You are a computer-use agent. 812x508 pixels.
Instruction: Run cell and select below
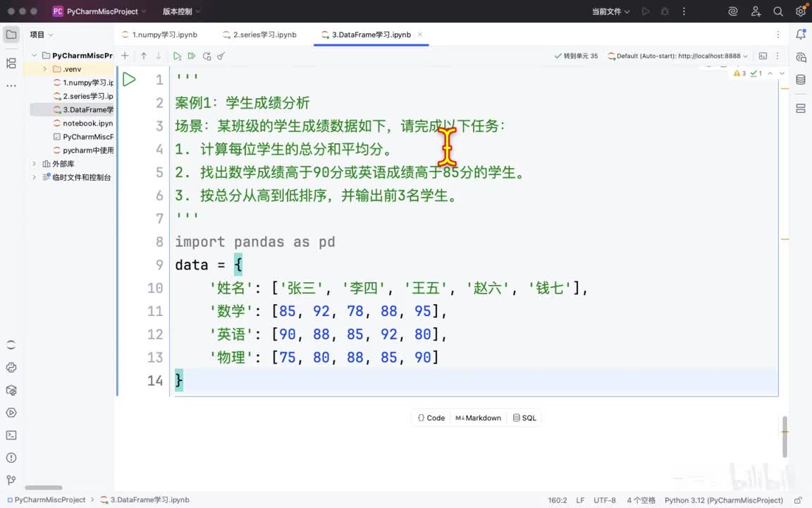tap(177, 56)
